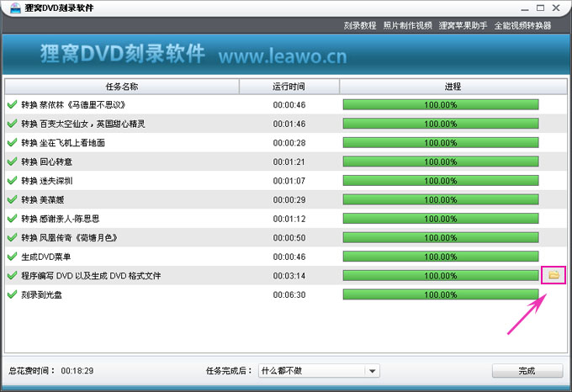
Task: Open the 照片制作视频 link
Action: coord(407,25)
